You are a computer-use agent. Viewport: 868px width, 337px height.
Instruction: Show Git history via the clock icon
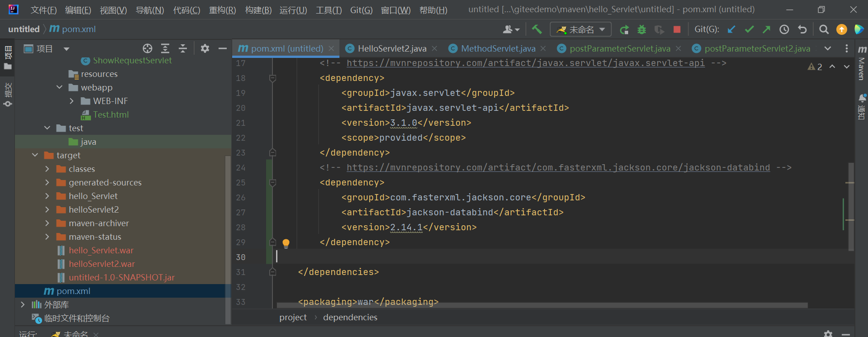pyautogui.click(x=784, y=29)
